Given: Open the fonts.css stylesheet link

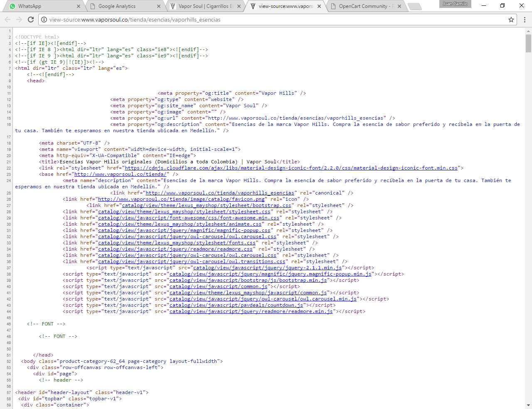Looking at the screenshot, I should [x=177, y=243].
